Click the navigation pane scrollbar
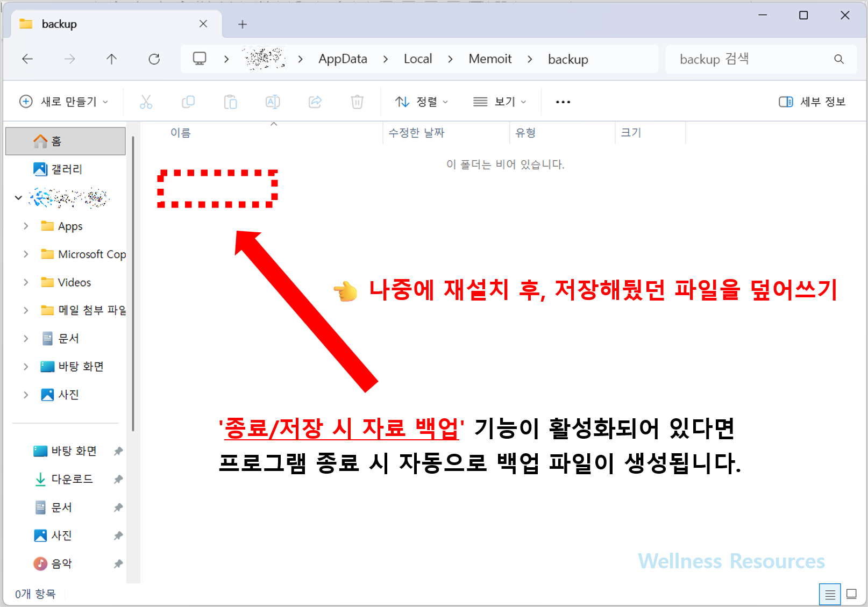 point(133,283)
